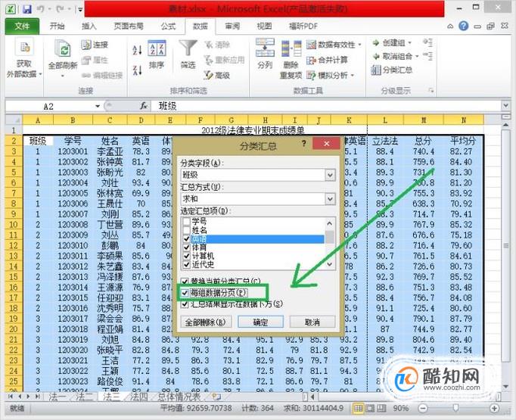Click the 删除重复项 icon
This screenshot has height=420, width=516.
(291, 48)
